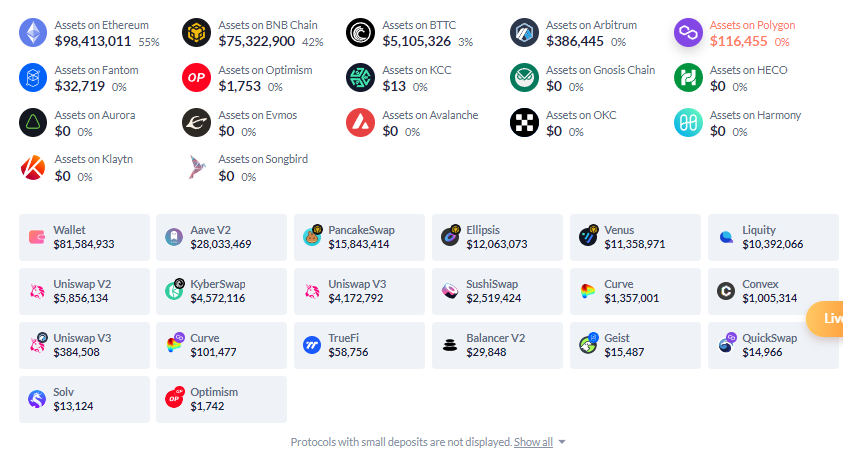
Task: Click the Avalanche chain icon
Action: pos(360,122)
